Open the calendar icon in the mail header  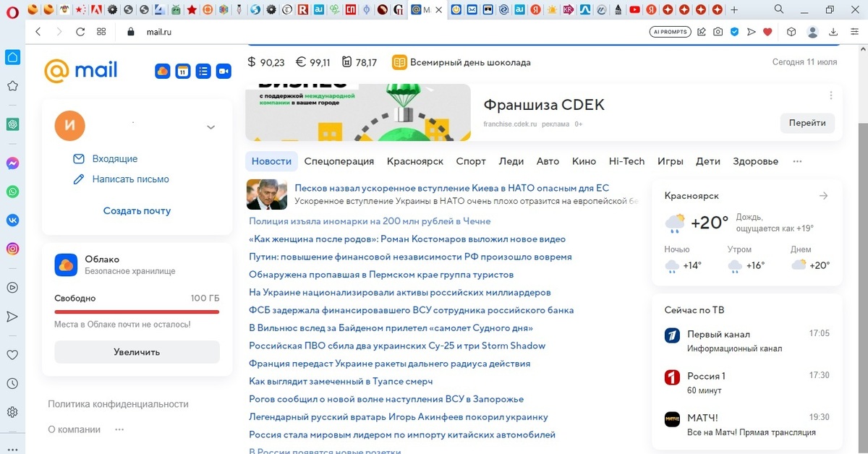tap(182, 71)
